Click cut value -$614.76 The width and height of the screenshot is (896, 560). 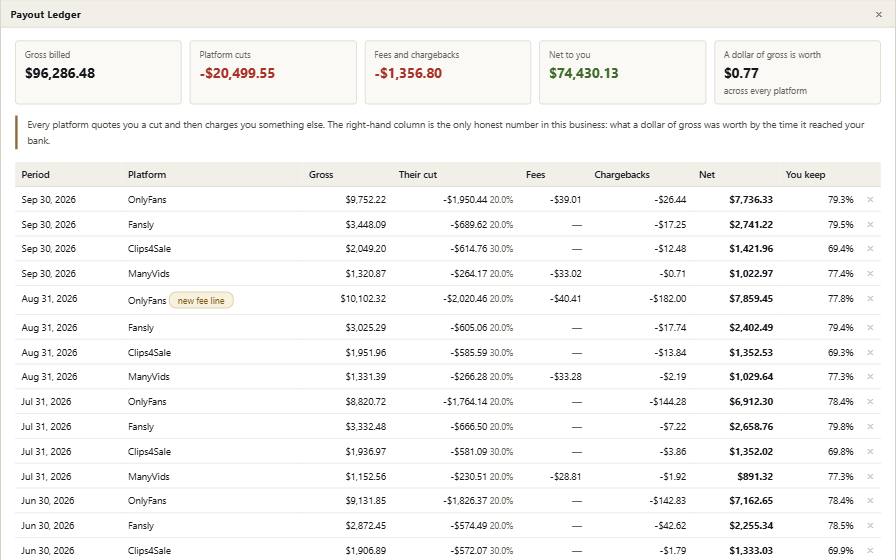click(x=469, y=249)
